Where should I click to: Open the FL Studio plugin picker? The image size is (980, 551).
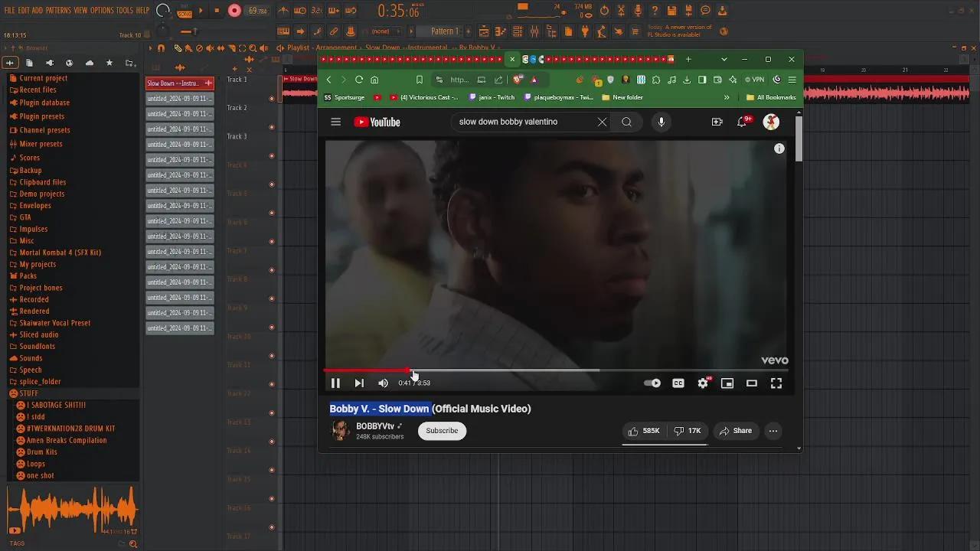(585, 31)
